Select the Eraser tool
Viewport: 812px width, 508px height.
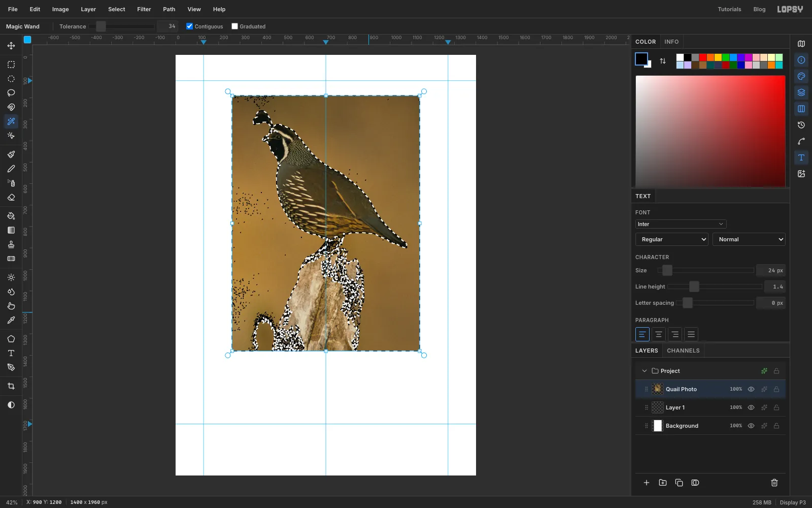click(11, 197)
